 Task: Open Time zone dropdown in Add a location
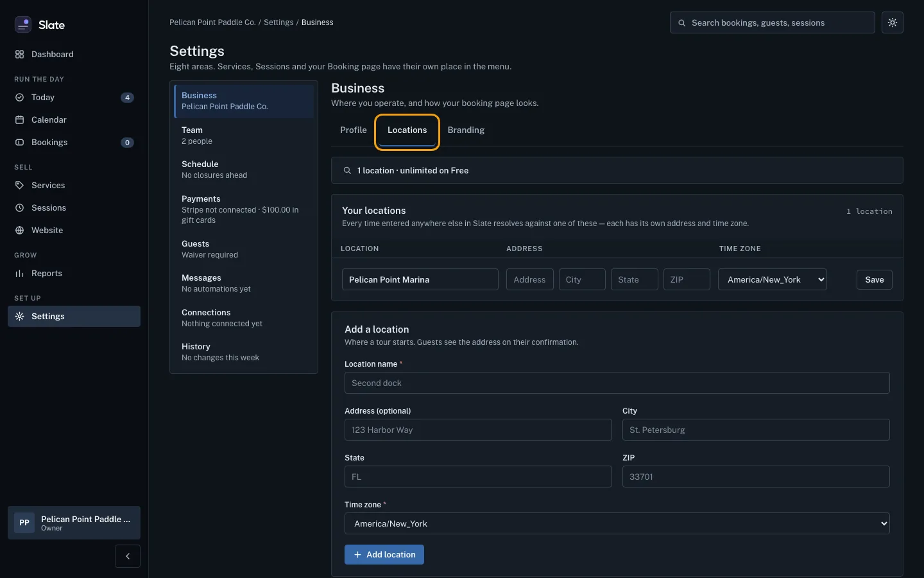[x=617, y=523]
